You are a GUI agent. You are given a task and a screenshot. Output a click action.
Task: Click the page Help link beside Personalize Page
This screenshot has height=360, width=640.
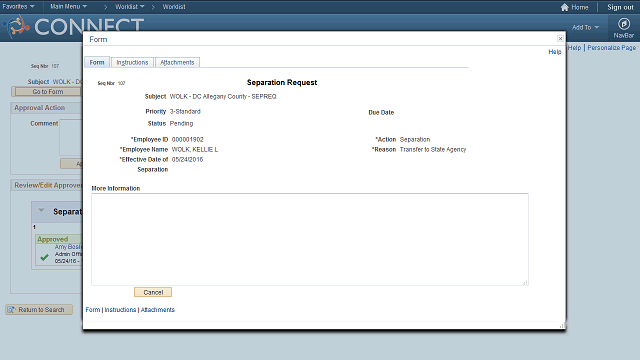pos(574,48)
